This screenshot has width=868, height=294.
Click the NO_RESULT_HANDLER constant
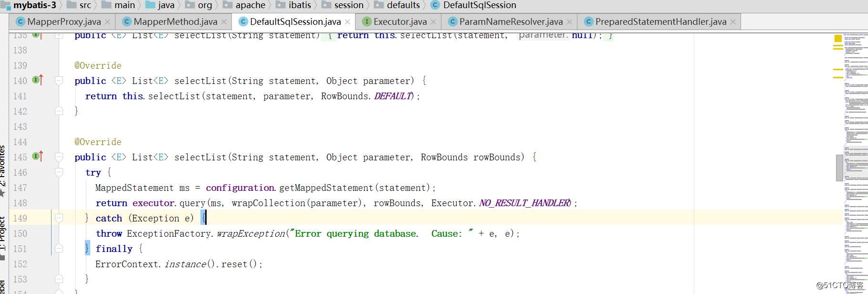coord(524,203)
